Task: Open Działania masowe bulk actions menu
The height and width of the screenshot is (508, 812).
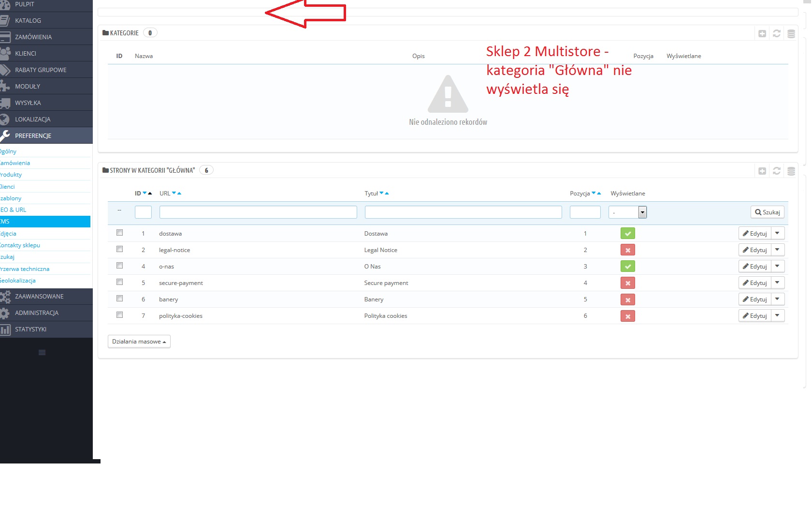Action: tap(139, 342)
